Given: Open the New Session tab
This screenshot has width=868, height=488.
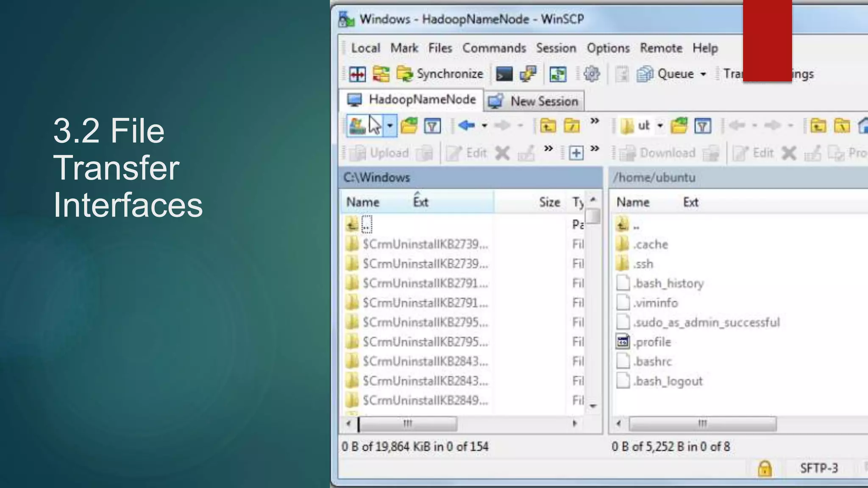Looking at the screenshot, I should 534,101.
